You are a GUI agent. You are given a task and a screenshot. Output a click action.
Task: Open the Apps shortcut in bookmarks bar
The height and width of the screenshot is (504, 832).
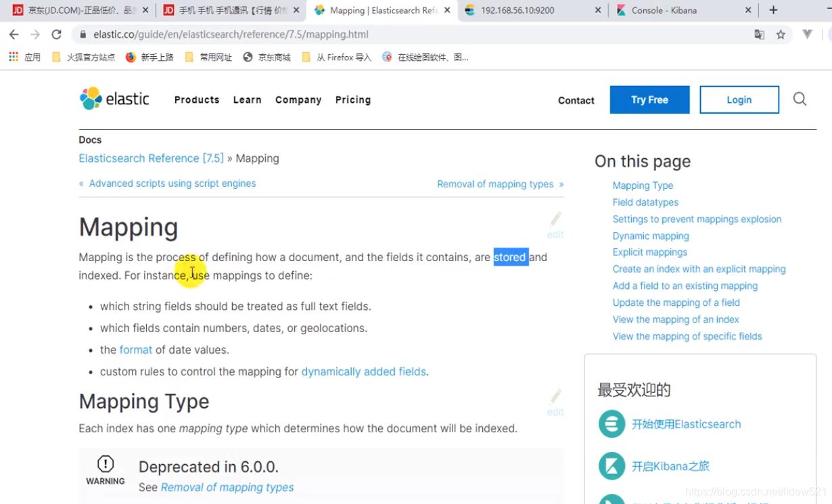[25, 58]
